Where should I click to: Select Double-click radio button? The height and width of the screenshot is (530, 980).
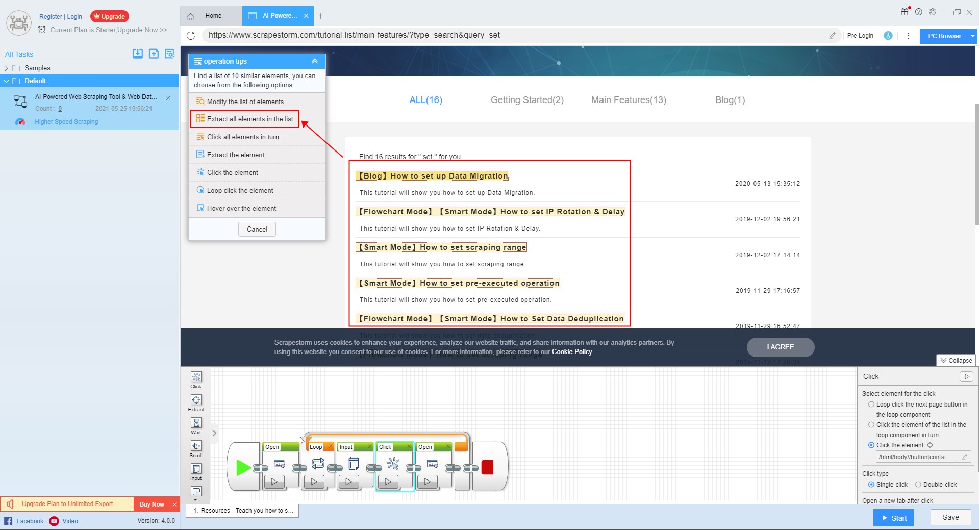[x=918, y=485]
